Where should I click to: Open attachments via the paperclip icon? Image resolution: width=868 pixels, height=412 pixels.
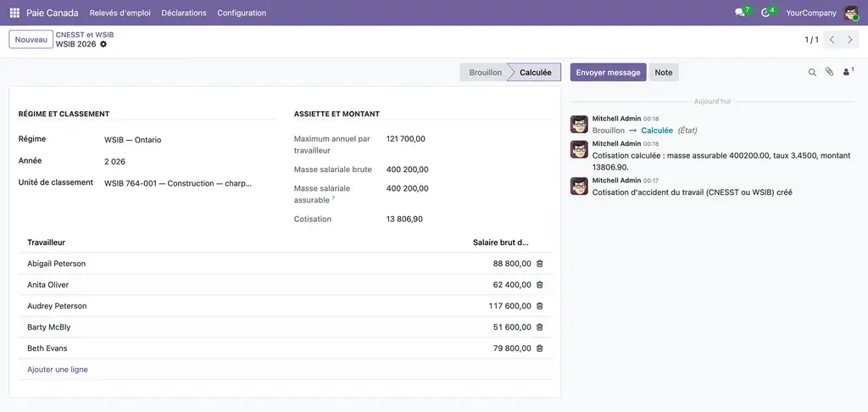[x=829, y=72]
